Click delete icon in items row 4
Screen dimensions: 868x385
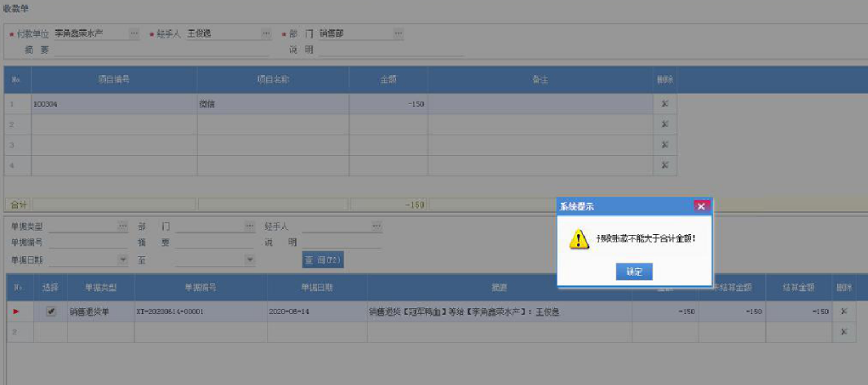pyautogui.click(x=665, y=166)
